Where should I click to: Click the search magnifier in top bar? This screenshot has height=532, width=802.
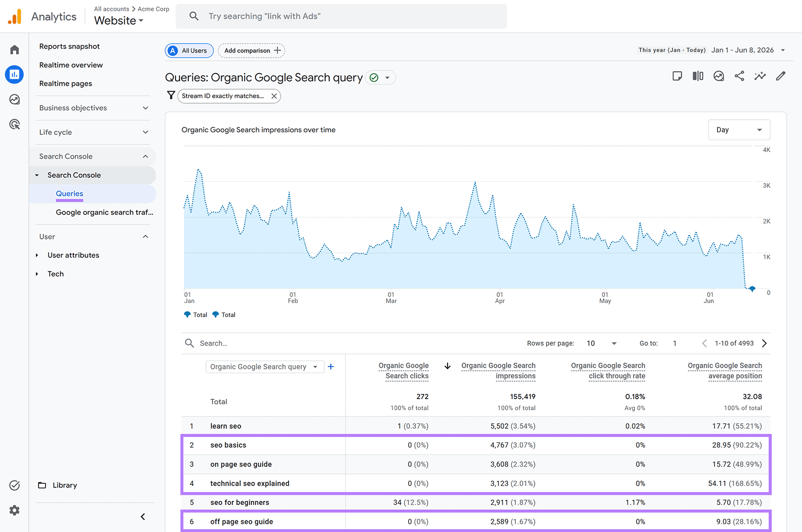[194, 16]
